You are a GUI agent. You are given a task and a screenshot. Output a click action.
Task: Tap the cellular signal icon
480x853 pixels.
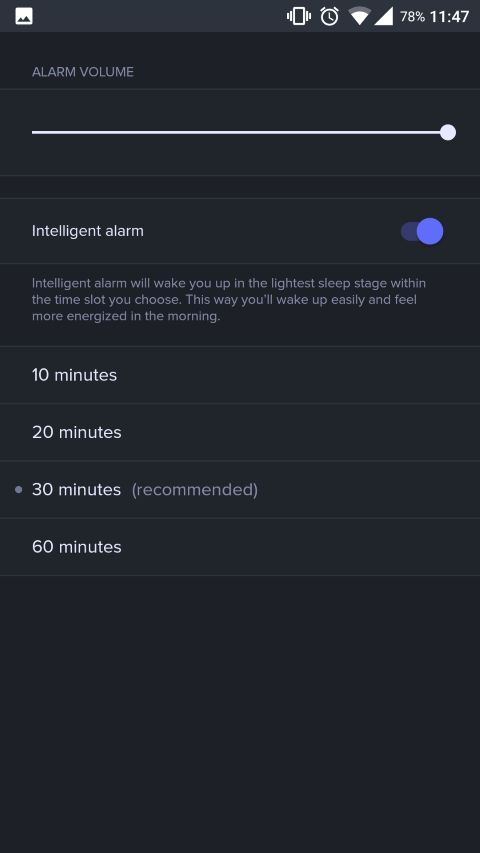(384, 16)
